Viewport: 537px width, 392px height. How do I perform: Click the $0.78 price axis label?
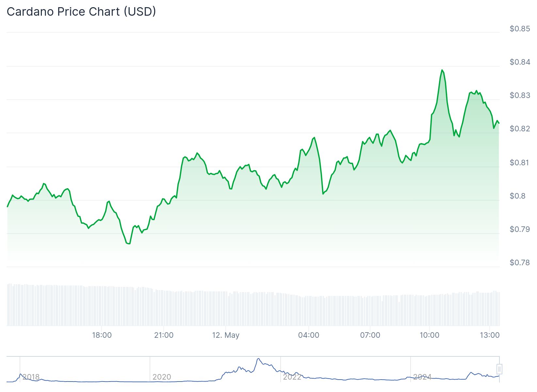pyautogui.click(x=520, y=263)
